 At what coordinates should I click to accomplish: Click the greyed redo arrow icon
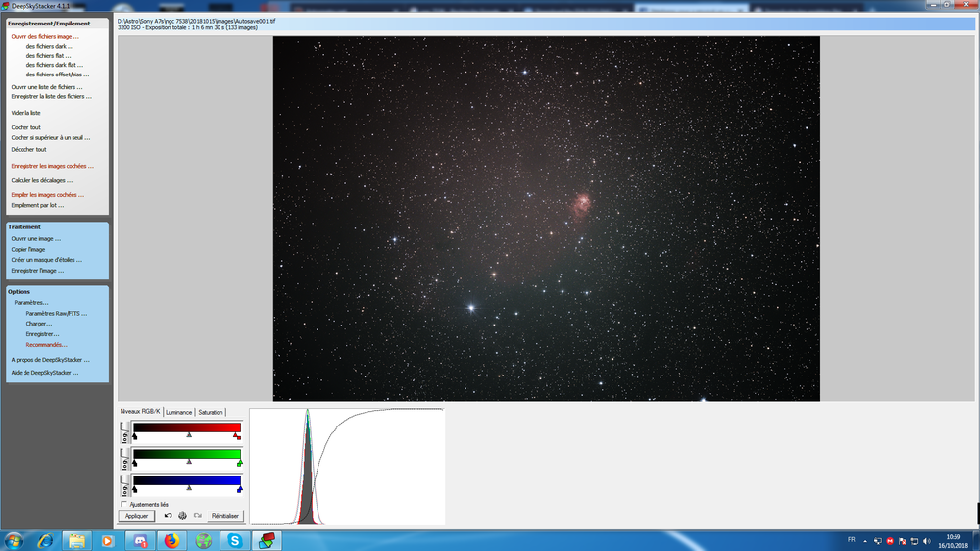pyautogui.click(x=198, y=516)
